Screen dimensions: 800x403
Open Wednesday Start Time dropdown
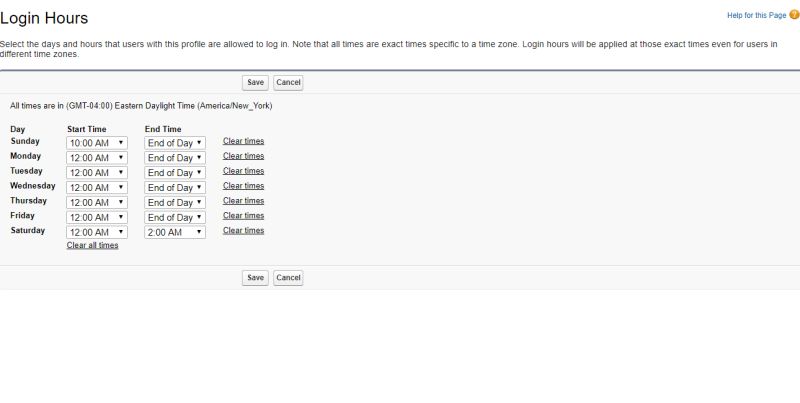tap(97, 187)
